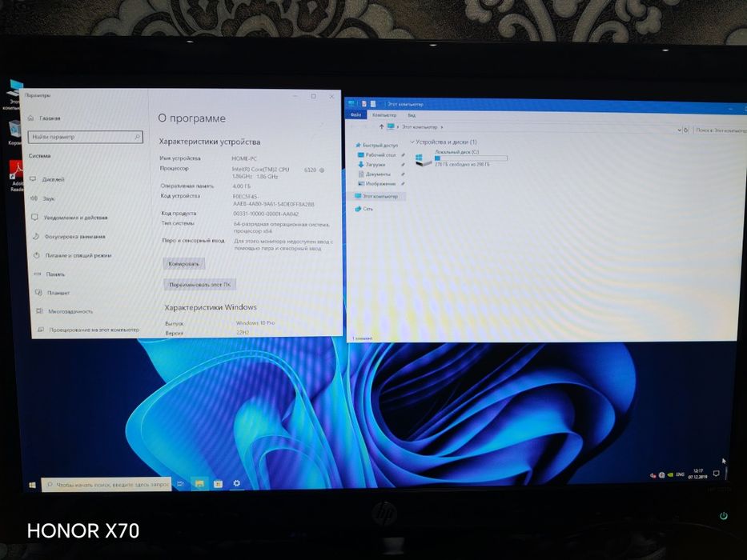This screenshot has height=560, width=747.
Task: Click Task View taskbar icon
Action: coord(181,484)
